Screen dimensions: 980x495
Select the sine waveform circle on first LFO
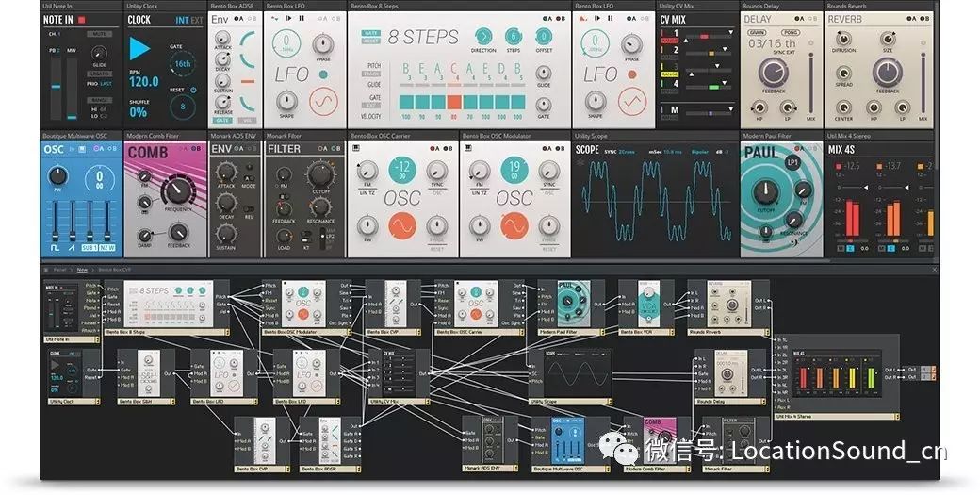[323, 100]
